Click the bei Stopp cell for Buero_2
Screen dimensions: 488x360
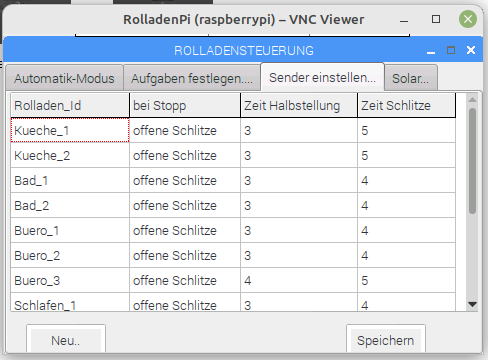coord(185,255)
